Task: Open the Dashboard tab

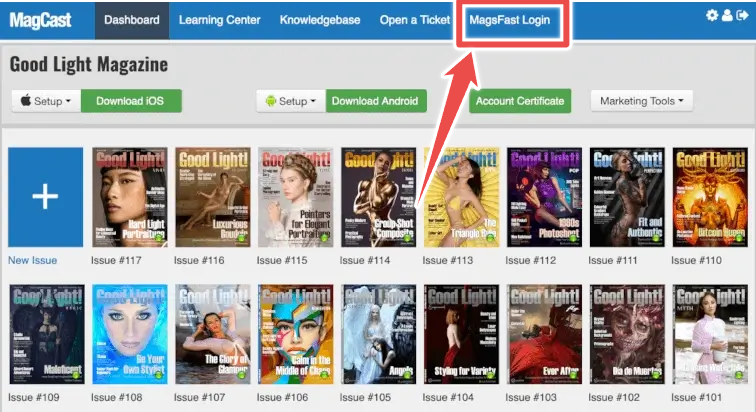Action: (x=132, y=20)
